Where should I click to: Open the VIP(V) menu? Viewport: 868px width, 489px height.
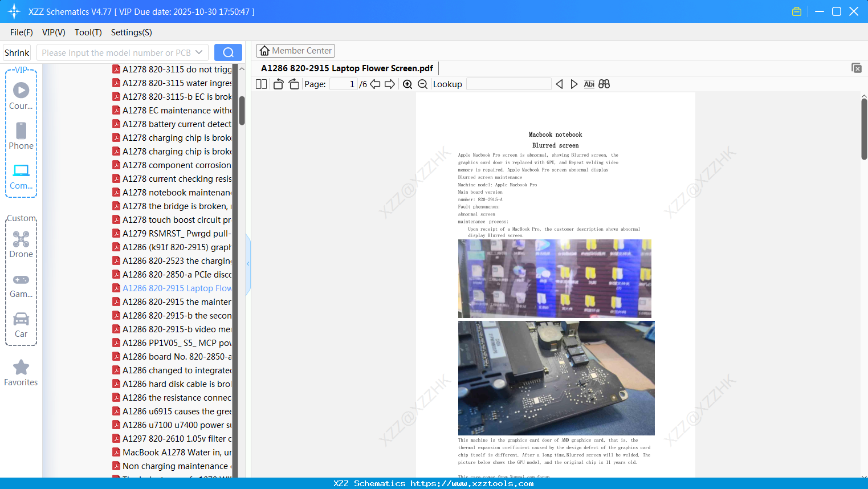tap(54, 32)
